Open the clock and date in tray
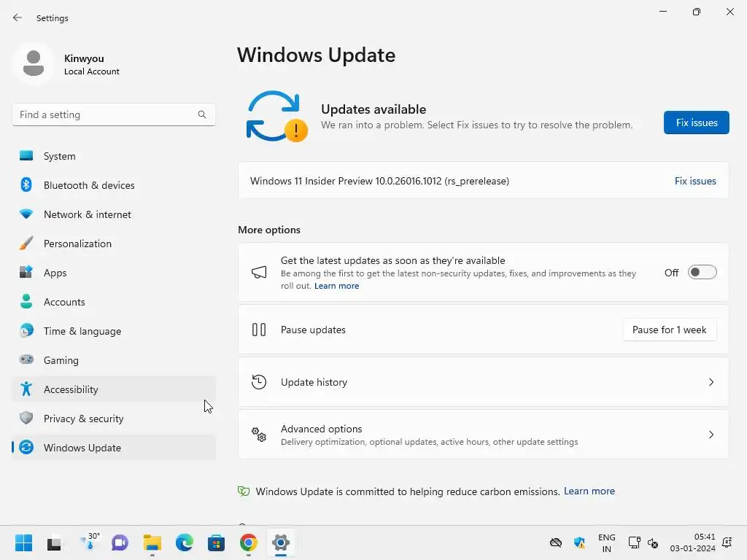 pos(692,542)
